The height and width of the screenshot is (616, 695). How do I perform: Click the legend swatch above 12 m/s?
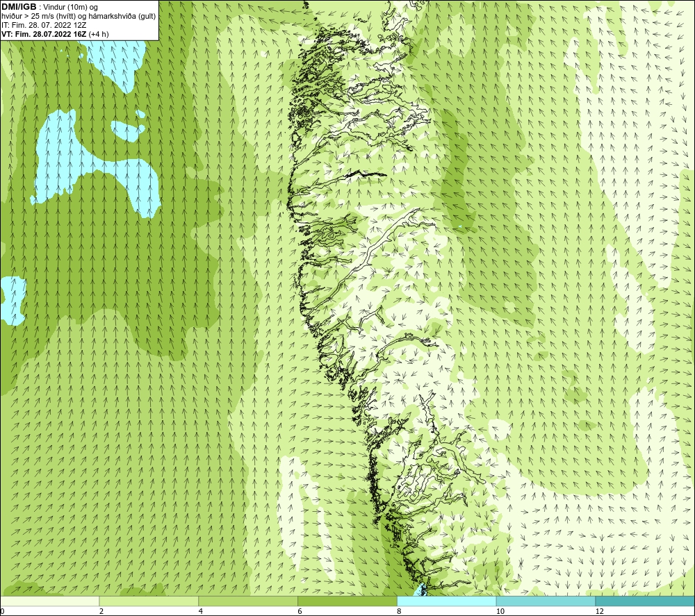pyautogui.click(x=646, y=601)
